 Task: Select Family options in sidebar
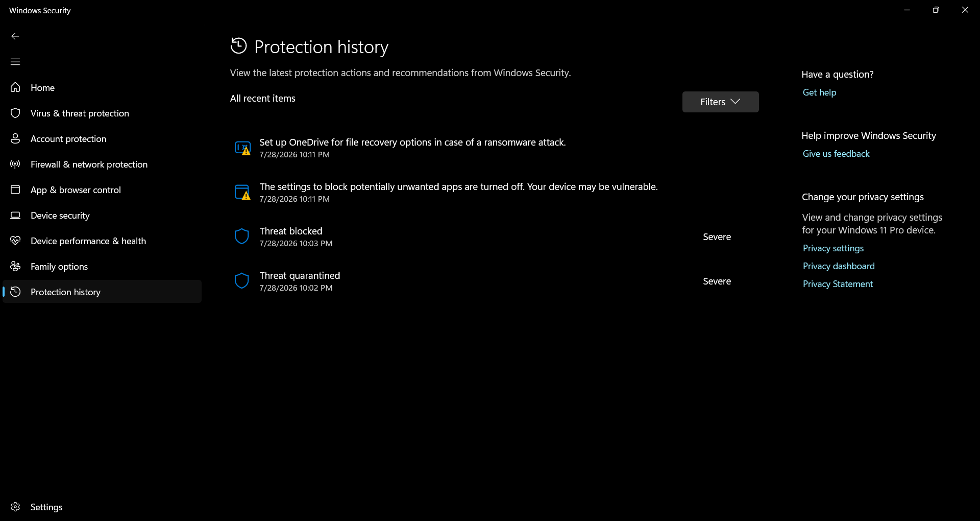click(102, 266)
